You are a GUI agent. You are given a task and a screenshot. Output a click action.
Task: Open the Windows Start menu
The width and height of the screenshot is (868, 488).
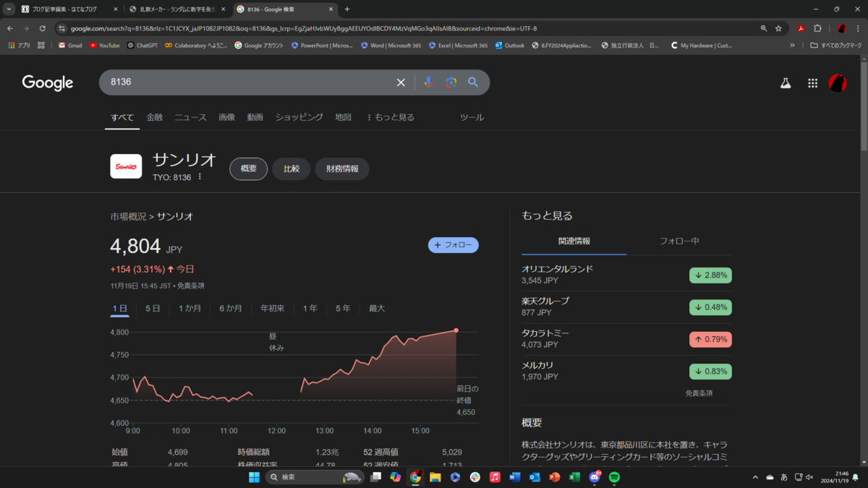pyautogui.click(x=254, y=477)
